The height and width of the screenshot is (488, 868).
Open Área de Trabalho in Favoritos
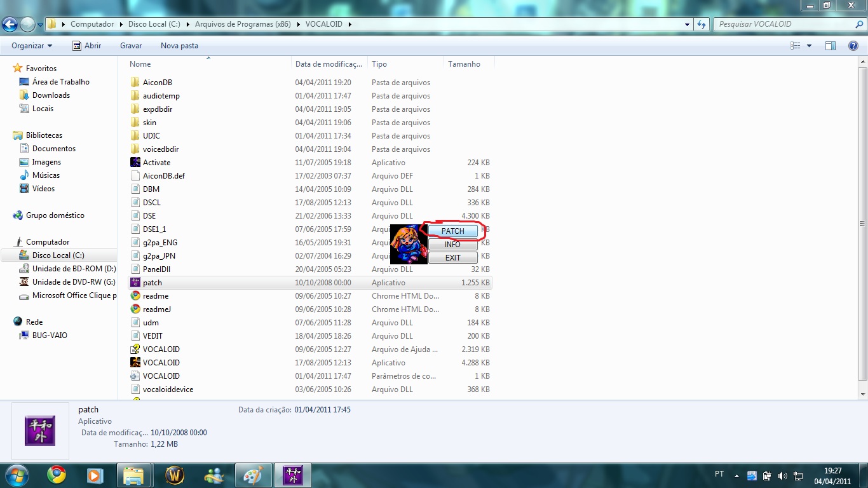(61, 81)
